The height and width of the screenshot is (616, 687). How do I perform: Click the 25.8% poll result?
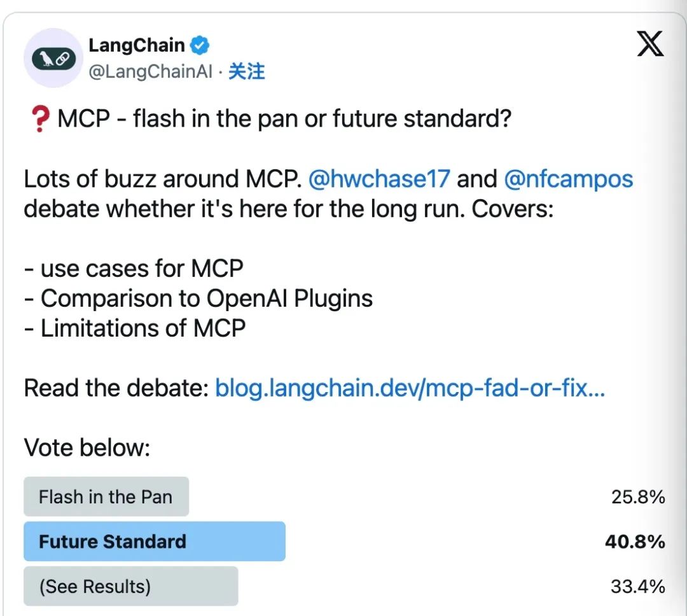point(637,497)
